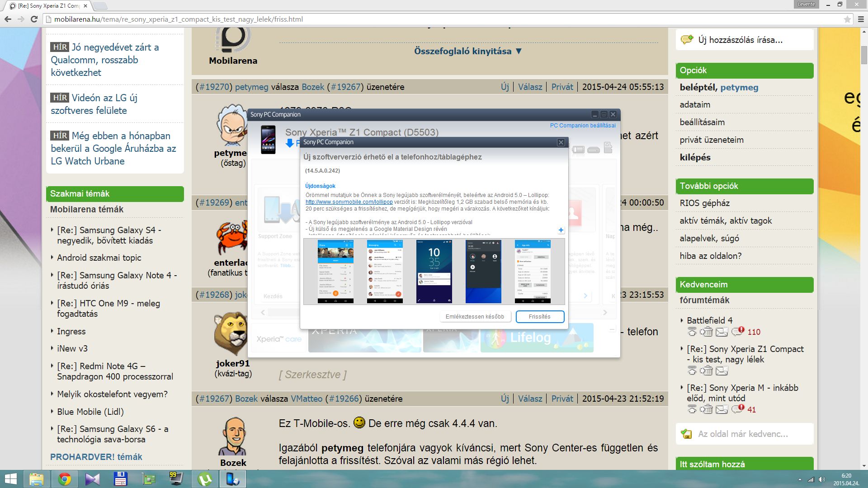Click Xperia Z1 Compact trash icon in favorites
Viewport: 868px width, 488px height.
tap(706, 371)
